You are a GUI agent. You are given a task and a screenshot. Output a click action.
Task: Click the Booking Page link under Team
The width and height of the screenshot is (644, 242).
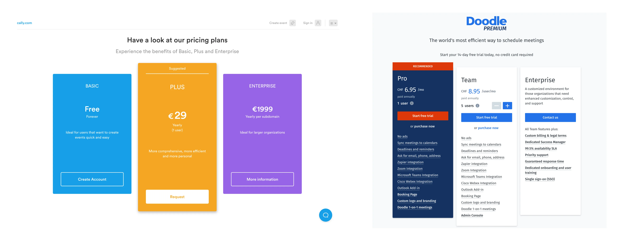click(471, 196)
